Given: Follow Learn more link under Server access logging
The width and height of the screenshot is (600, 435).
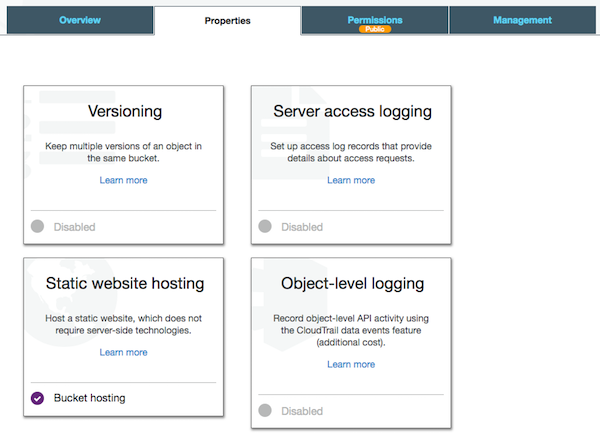Looking at the screenshot, I should pos(351,180).
